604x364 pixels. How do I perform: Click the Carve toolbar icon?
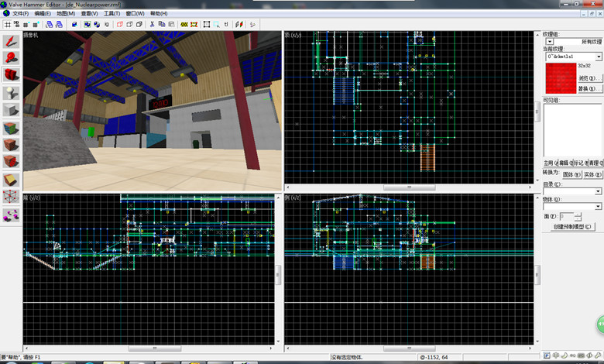tap(74, 25)
